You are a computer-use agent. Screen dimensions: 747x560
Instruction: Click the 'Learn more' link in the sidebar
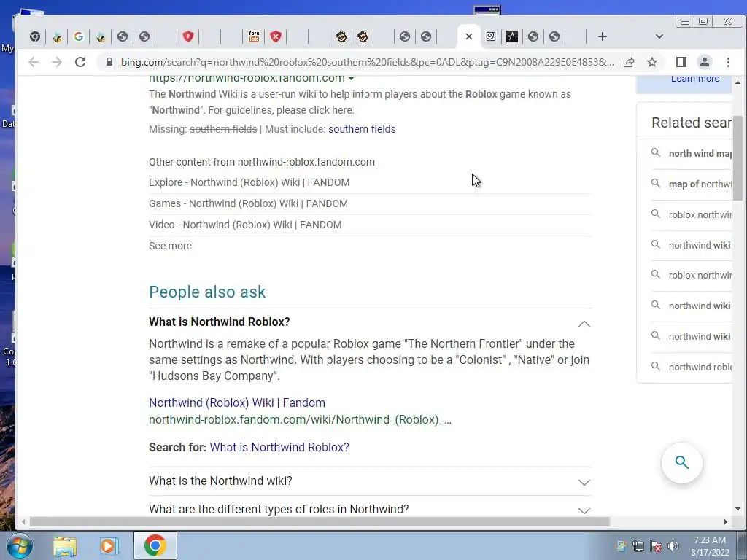click(x=695, y=79)
